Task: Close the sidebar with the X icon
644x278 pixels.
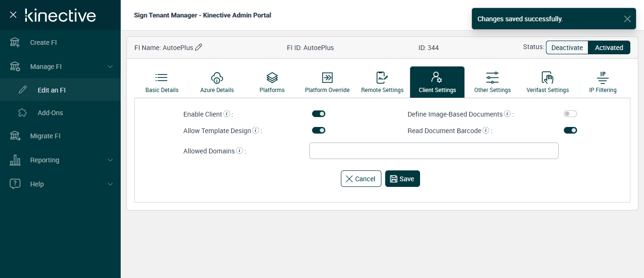Action: click(x=13, y=15)
